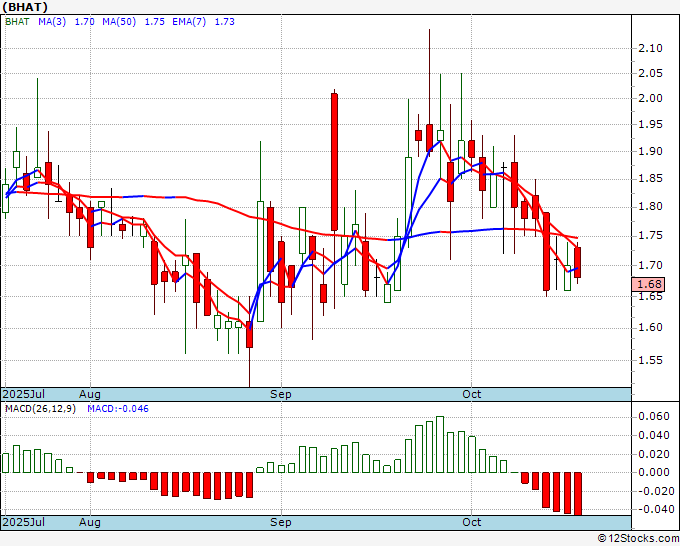Click the 1.55 price axis label
680x546 pixels.
click(651, 360)
